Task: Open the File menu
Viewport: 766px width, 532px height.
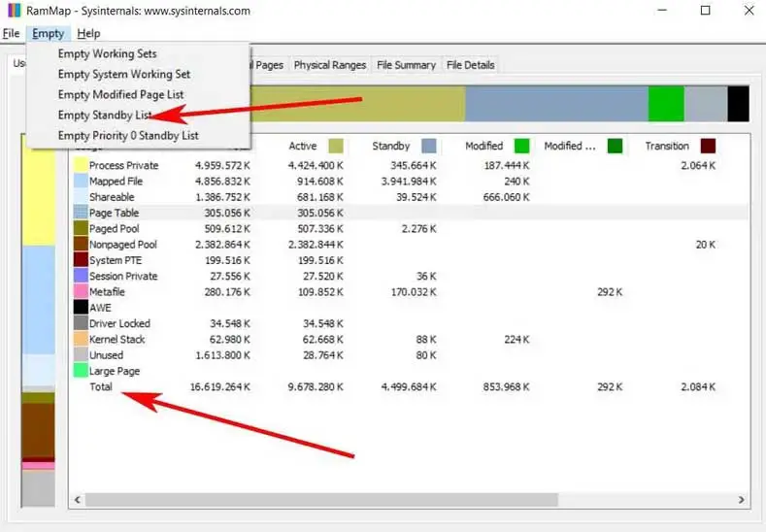Action: pos(11,33)
